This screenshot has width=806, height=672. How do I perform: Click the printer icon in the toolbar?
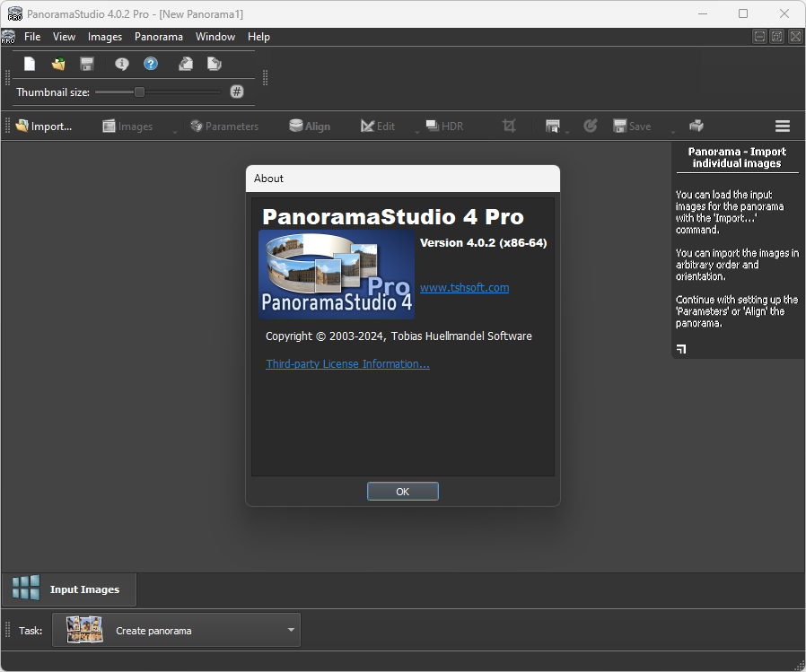click(x=696, y=126)
